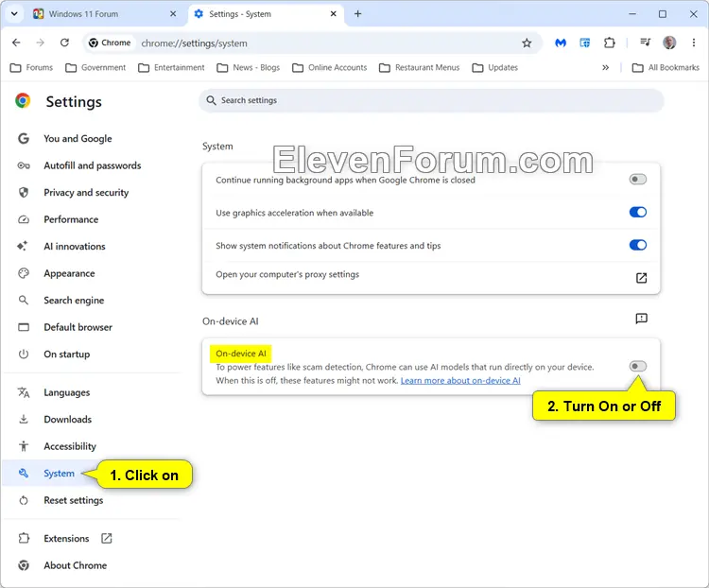Open the News - Blogs bookmark folder
This screenshot has height=588, width=709.
pyautogui.click(x=249, y=68)
